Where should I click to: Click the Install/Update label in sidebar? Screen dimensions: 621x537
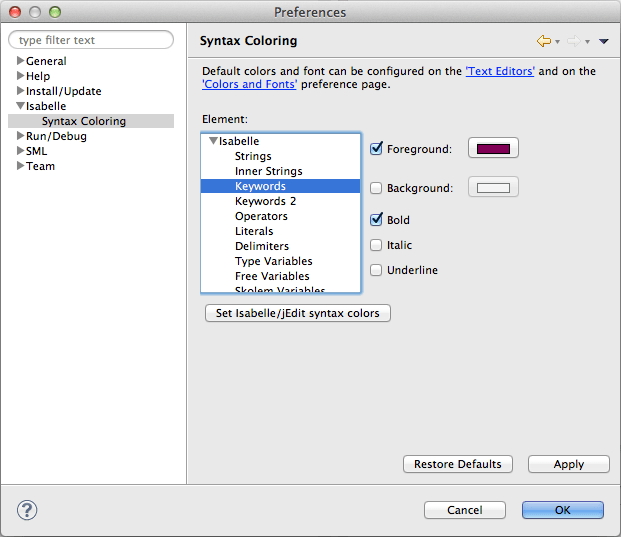coord(64,91)
